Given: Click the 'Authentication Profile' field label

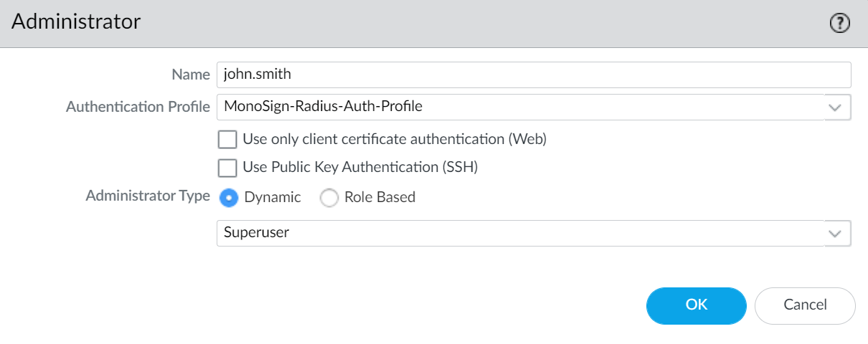Looking at the screenshot, I should click(138, 107).
